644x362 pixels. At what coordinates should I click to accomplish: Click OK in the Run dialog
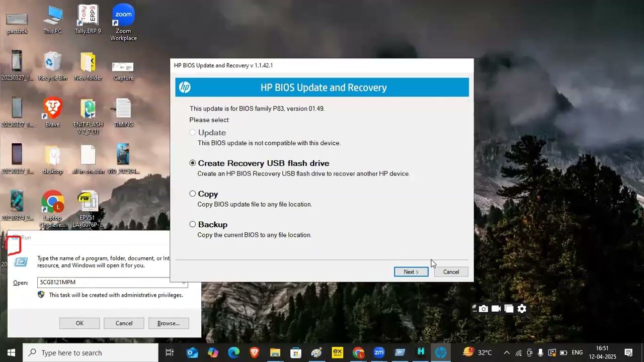point(79,323)
